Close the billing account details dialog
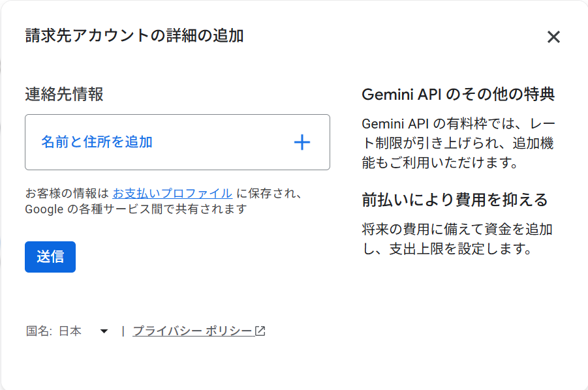Image resolution: width=588 pixels, height=390 pixels. 553,37
